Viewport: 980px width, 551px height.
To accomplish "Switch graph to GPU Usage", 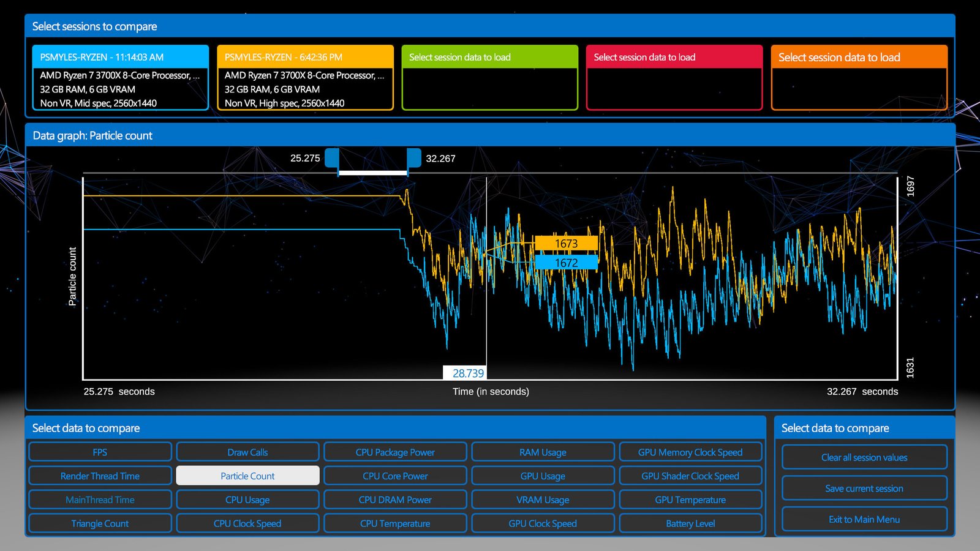I will 543,476.
